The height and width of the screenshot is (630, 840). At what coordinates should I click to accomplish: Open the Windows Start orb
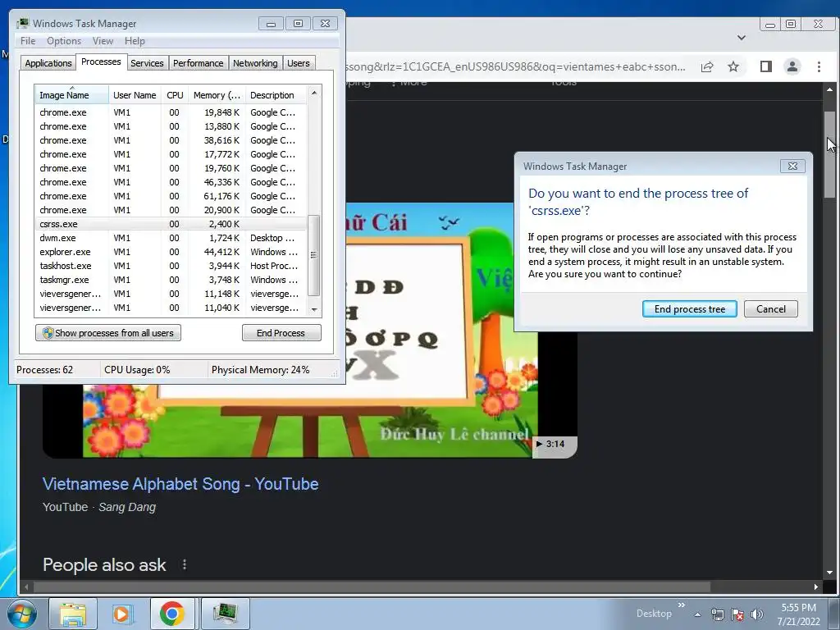click(22, 614)
